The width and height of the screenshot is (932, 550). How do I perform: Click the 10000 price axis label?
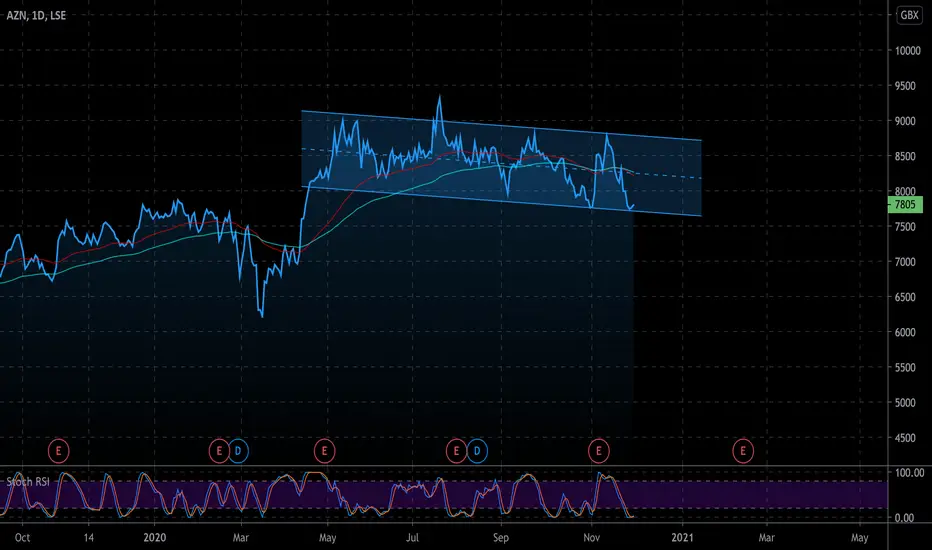[908, 51]
